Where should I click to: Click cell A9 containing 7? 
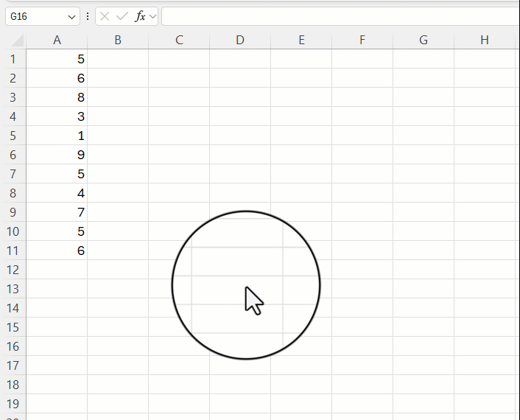click(57, 212)
